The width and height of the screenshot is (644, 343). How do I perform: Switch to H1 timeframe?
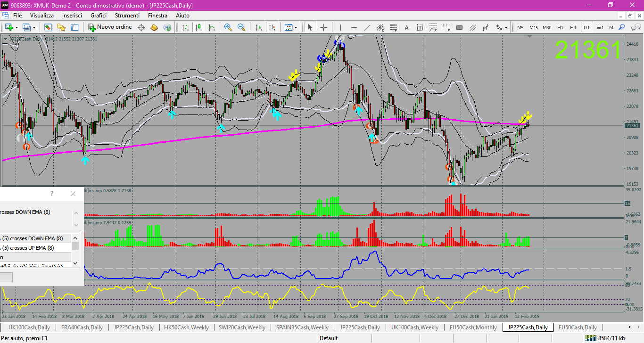(x=560, y=27)
